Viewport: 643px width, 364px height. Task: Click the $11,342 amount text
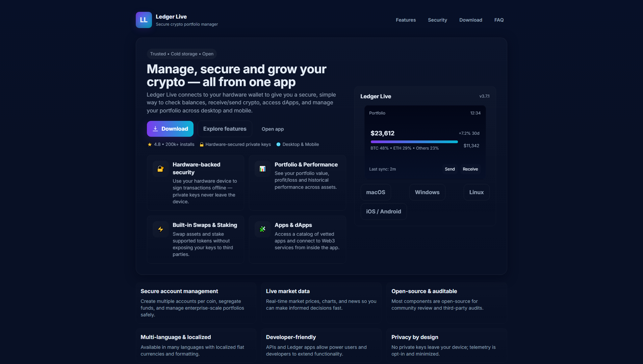(471, 146)
